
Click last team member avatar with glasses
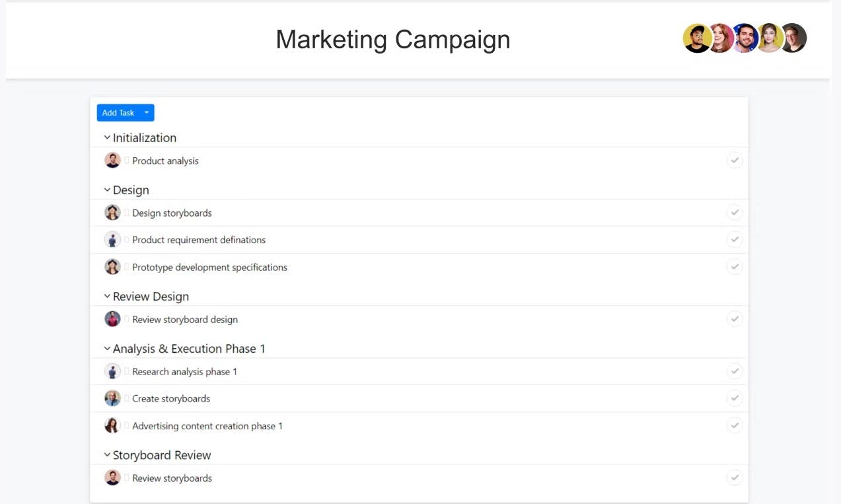point(793,39)
